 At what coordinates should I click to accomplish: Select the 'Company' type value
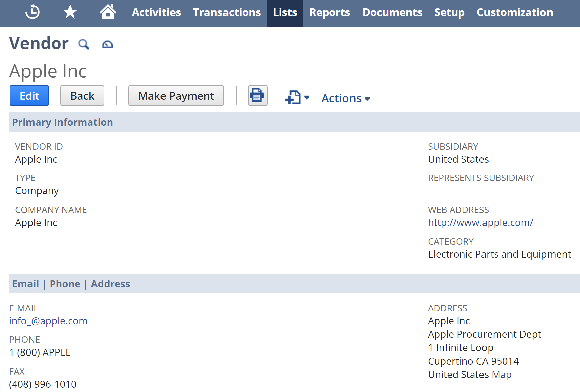pos(37,190)
